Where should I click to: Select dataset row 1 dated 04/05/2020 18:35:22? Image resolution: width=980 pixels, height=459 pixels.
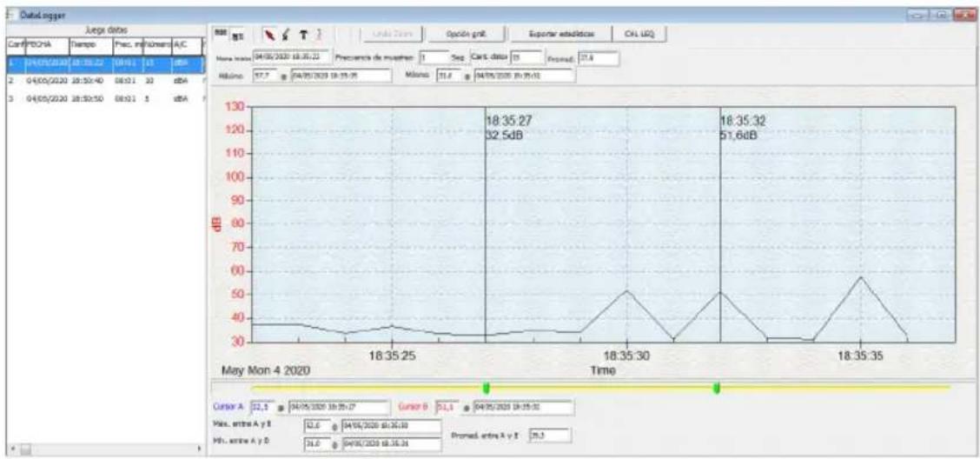pos(105,63)
